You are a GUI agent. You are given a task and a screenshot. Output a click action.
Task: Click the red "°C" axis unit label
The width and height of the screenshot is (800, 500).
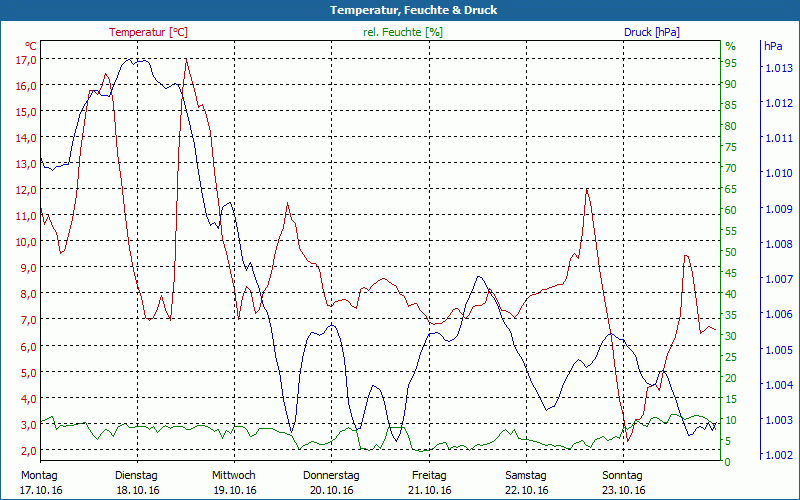30,46
